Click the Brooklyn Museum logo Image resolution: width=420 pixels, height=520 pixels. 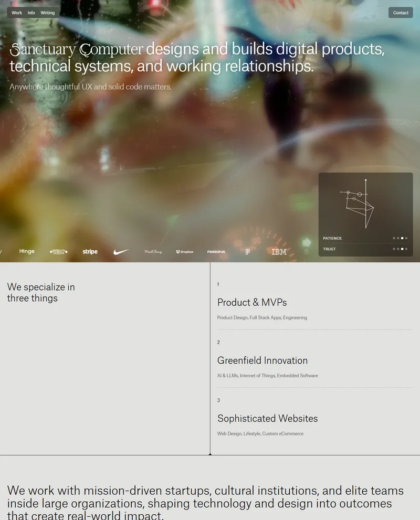tap(59, 252)
